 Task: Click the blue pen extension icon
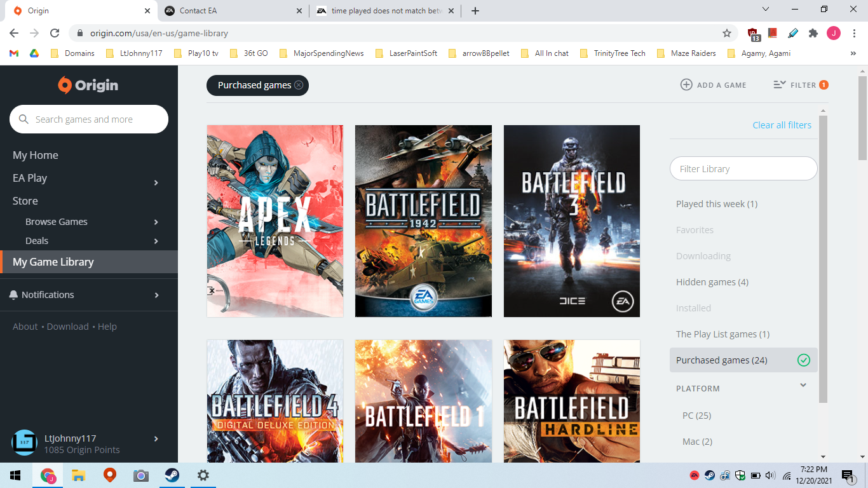coord(793,33)
